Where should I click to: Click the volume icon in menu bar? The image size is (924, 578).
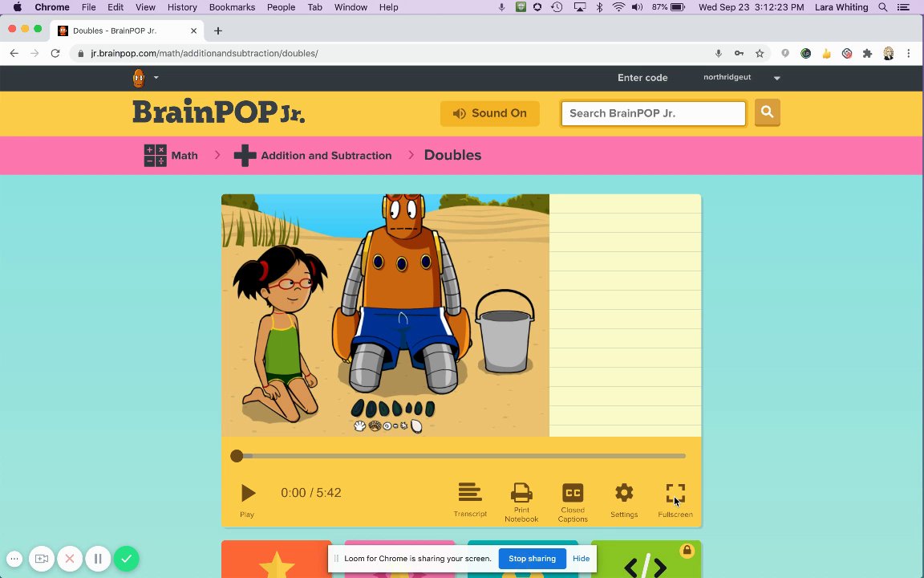coord(637,7)
